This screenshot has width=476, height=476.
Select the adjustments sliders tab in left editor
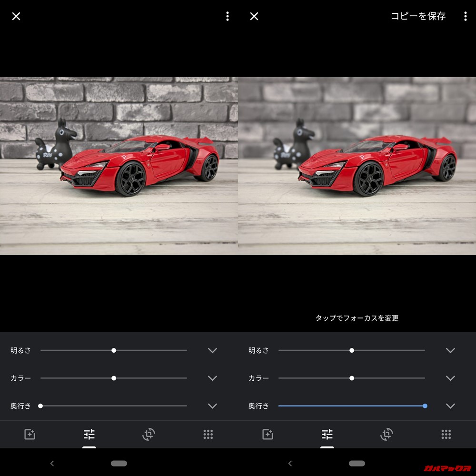89,434
